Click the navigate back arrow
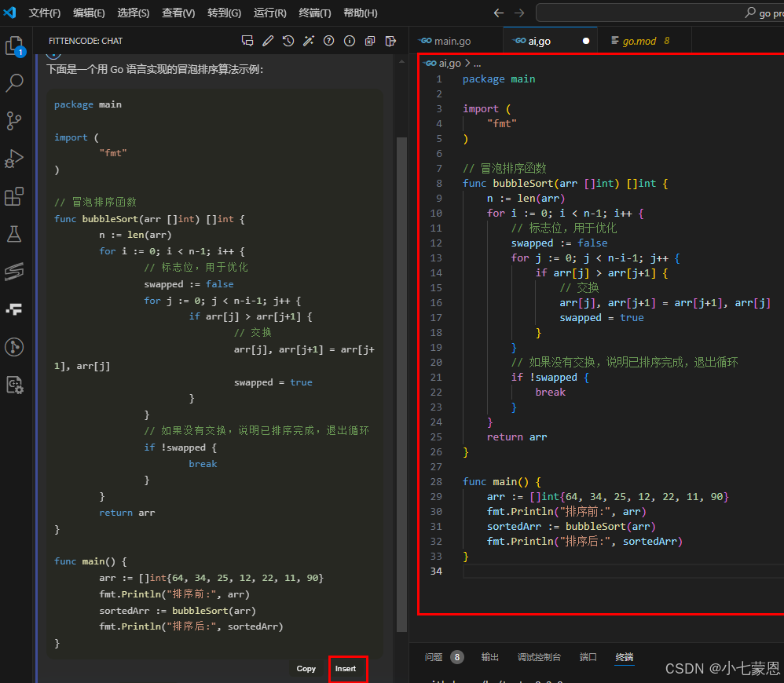Image resolution: width=784 pixels, height=683 pixels. [498, 13]
